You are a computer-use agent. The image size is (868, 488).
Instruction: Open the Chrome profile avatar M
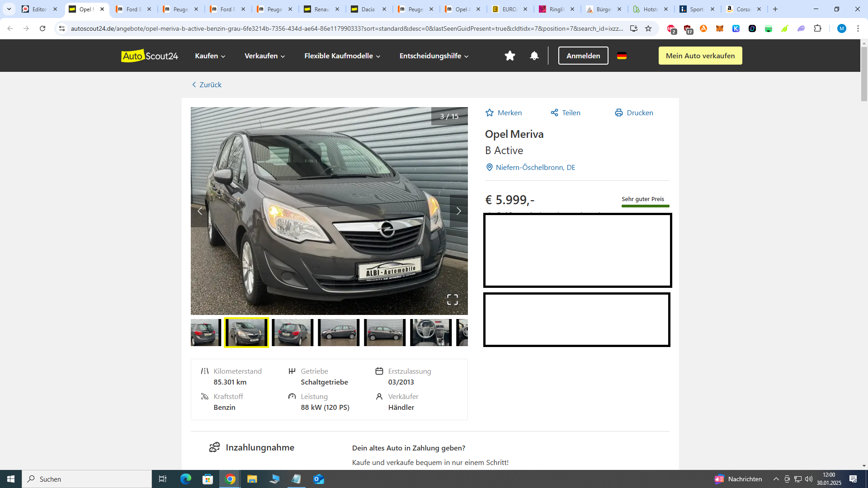tap(841, 28)
